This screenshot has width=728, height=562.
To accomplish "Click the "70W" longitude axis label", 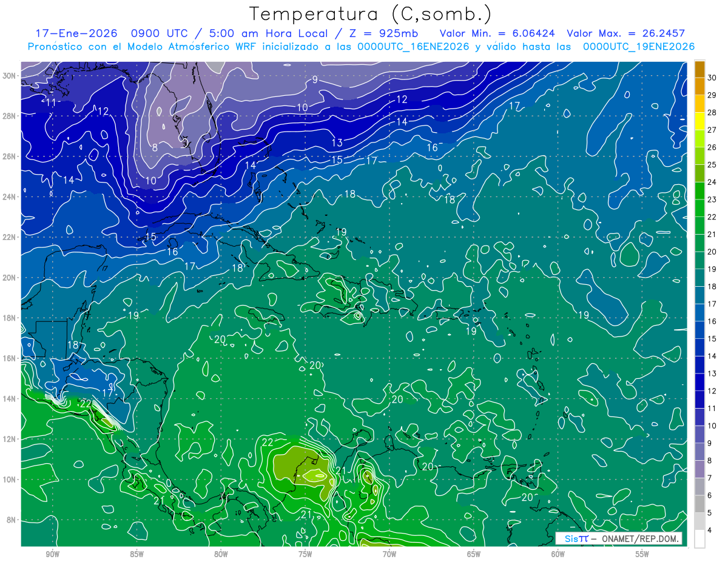I will tap(389, 554).
